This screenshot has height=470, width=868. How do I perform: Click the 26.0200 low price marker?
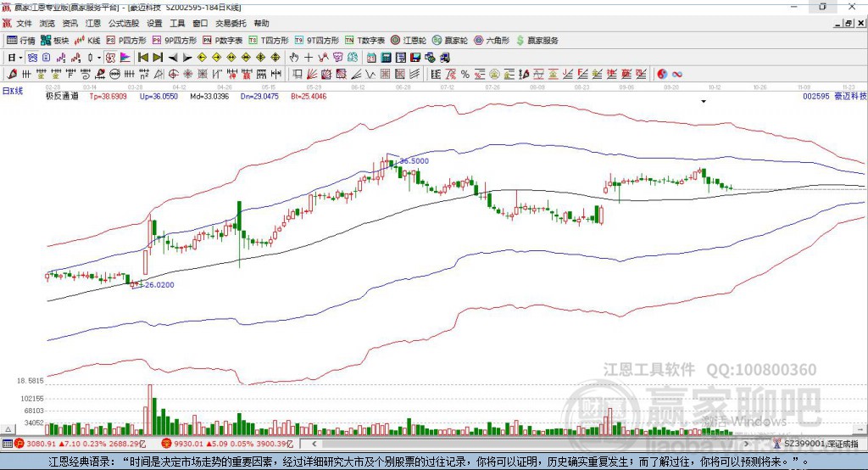click(159, 284)
